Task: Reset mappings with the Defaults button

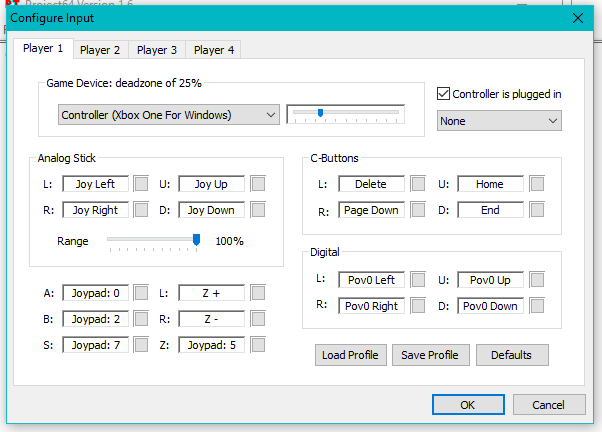Action: (512, 355)
